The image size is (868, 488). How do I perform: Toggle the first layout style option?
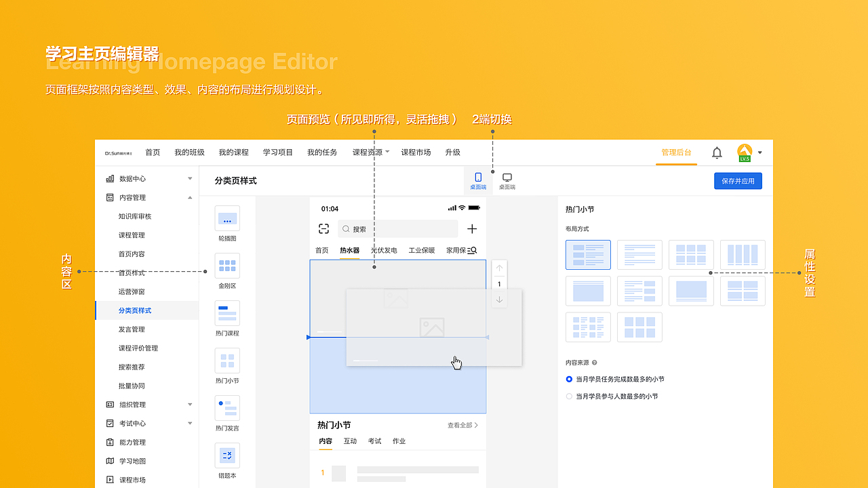588,254
